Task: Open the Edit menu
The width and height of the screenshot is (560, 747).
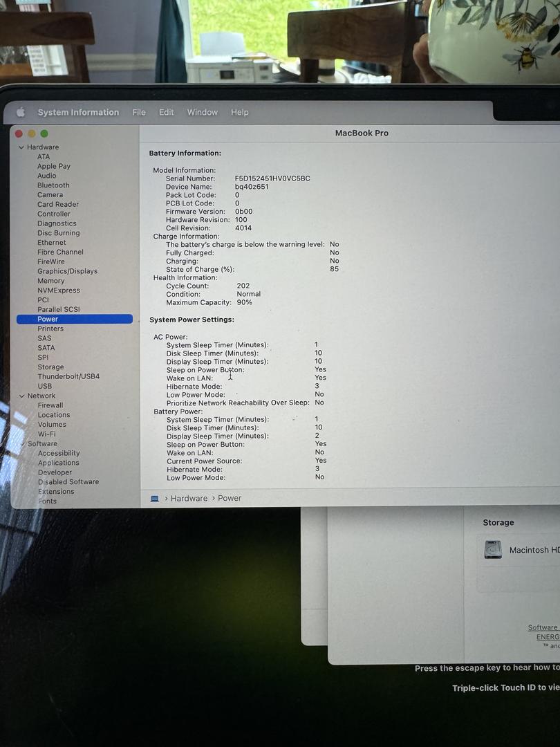Action: click(x=166, y=113)
